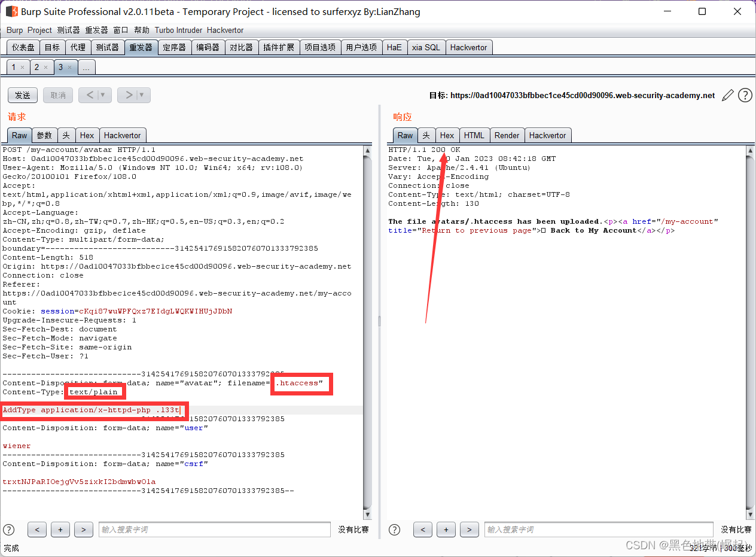Click the previous request navigation button
Viewport: 756px width, 557px height.
coord(89,95)
